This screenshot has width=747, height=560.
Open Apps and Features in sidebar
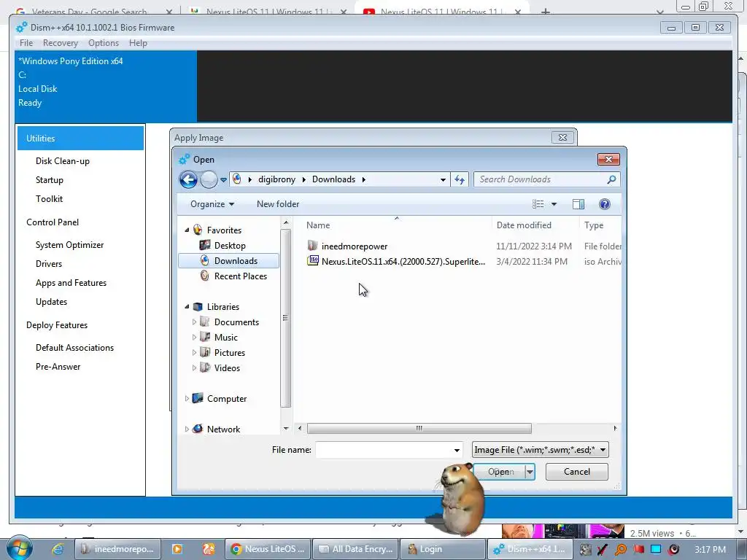coord(71,283)
